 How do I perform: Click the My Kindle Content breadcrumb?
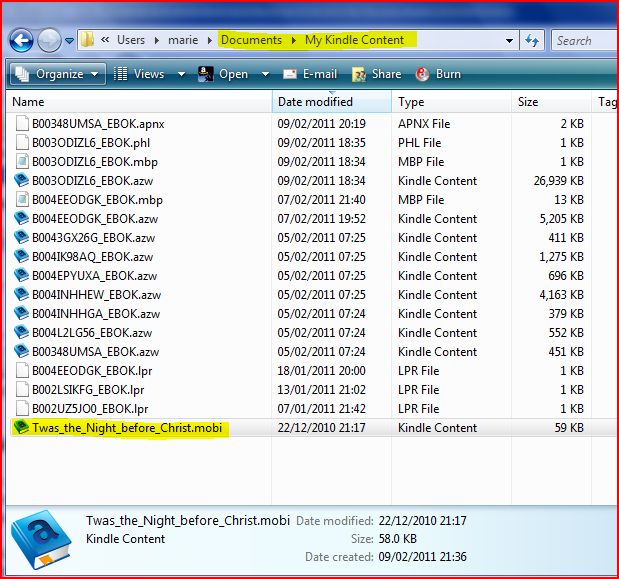[355, 40]
